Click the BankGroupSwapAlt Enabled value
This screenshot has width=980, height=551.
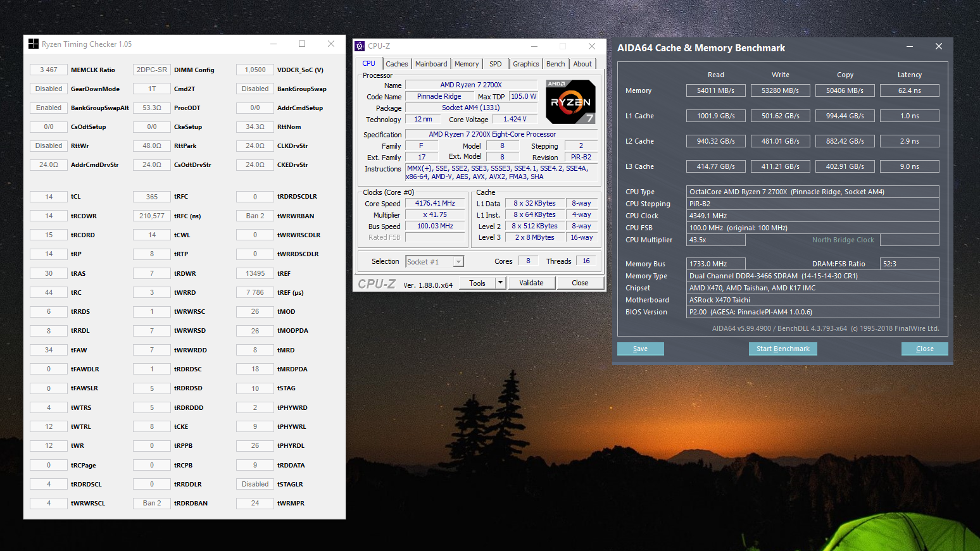(x=49, y=108)
